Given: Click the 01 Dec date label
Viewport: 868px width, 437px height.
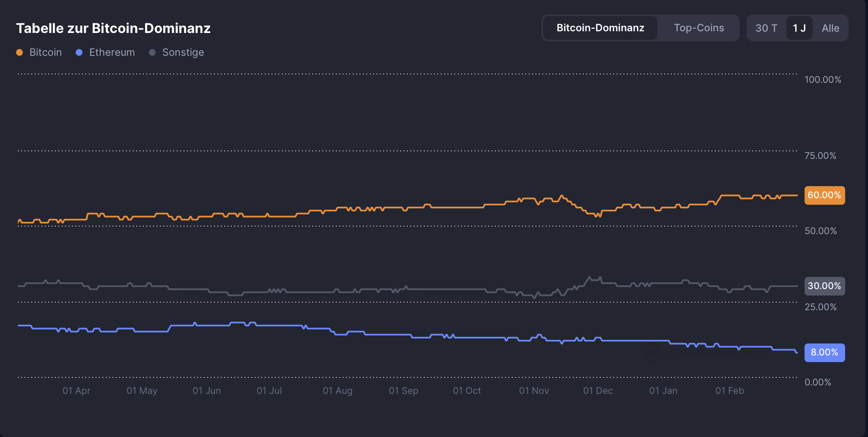Looking at the screenshot, I should click(598, 391).
